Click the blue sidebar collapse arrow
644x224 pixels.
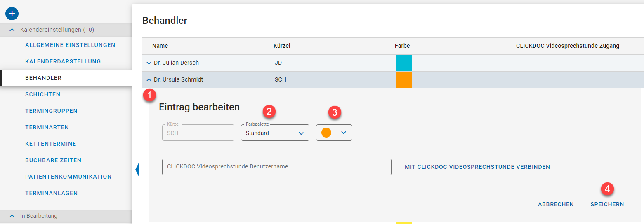(137, 169)
